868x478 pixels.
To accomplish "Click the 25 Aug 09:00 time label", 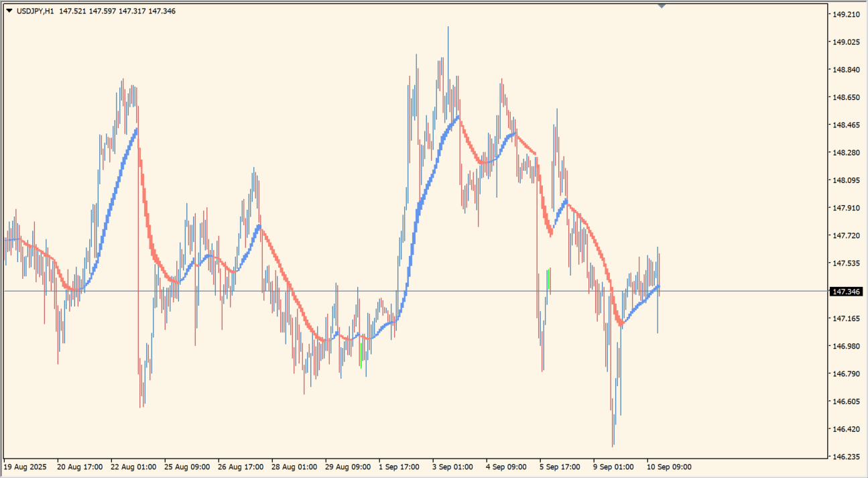I will 187,467.
